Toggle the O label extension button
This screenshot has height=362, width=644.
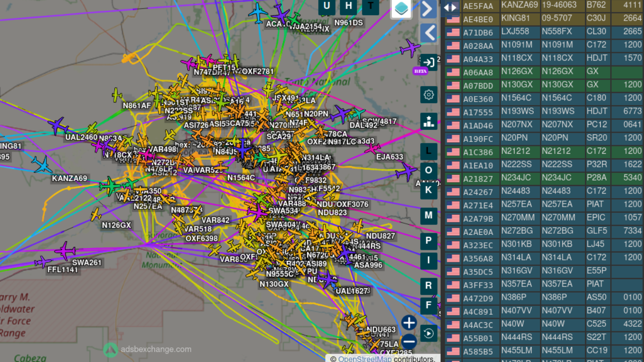tap(429, 170)
